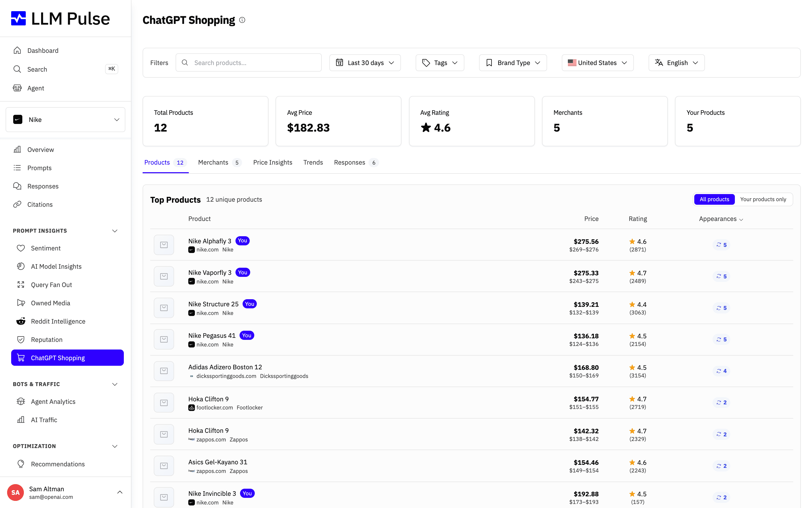Image resolution: width=812 pixels, height=508 pixels.
Task: Click the Your Products summary card
Action: click(737, 121)
